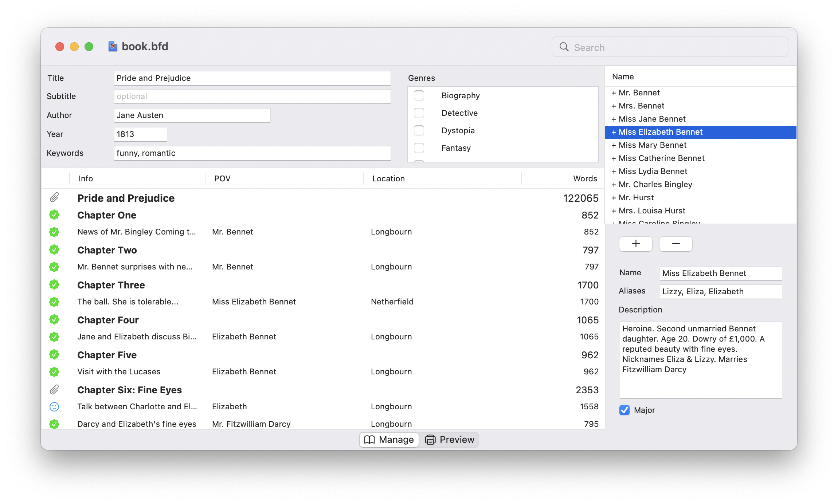Click the Words column header
This screenshot has width=838, height=504.
[x=585, y=178]
